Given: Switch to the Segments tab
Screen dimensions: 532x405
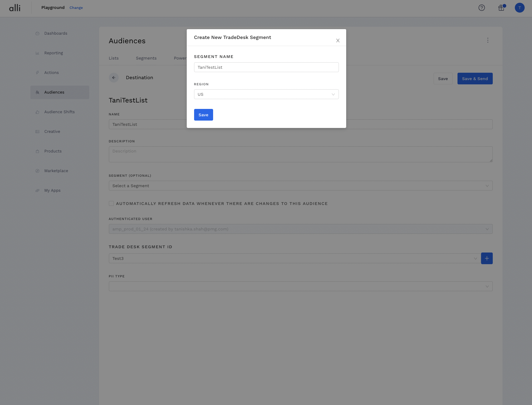Looking at the screenshot, I should pyautogui.click(x=146, y=58).
